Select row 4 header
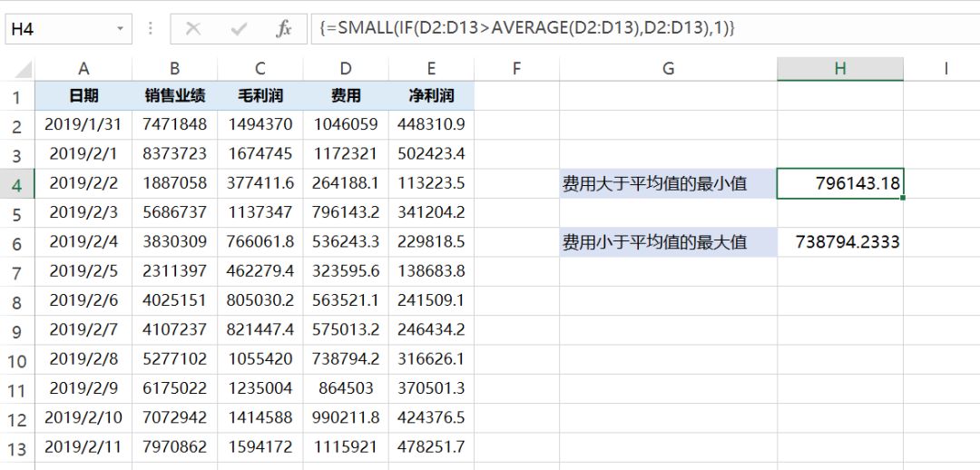The width and height of the screenshot is (980, 470). [x=17, y=184]
